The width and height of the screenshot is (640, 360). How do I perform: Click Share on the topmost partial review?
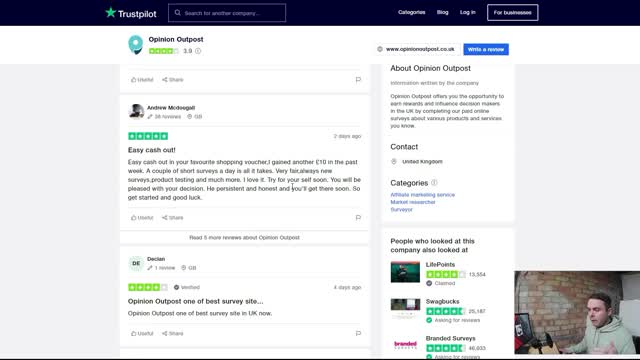173,80
